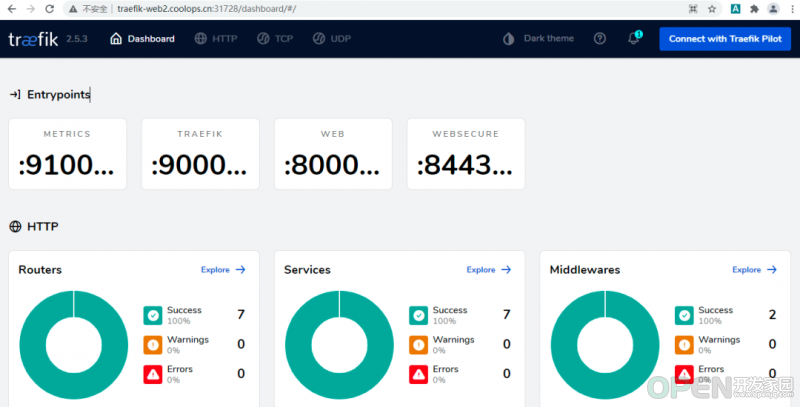Click the globe icon beside HTTP heading
Viewport: 800px width, 407px height.
(15, 226)
